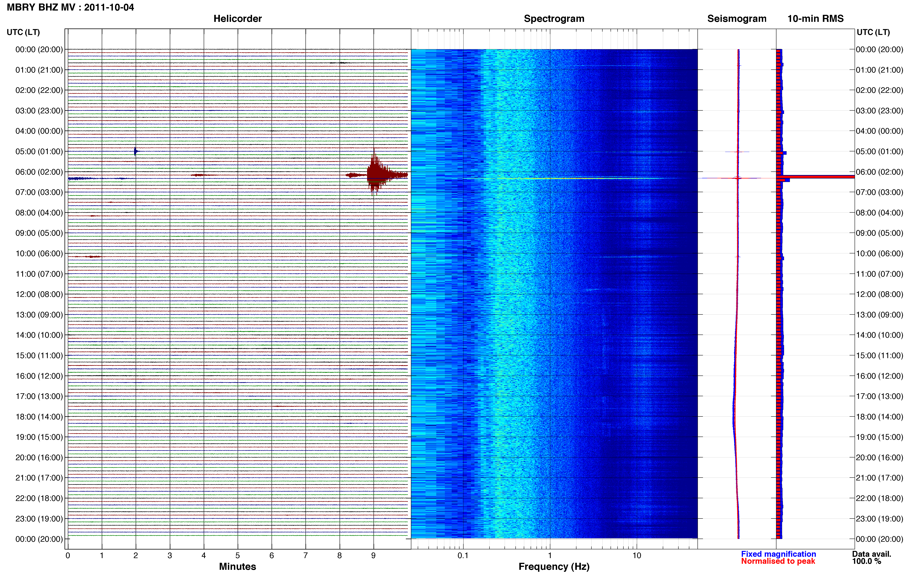The height and width of the screenshot is (578, 924).
Task: Click the helicorder x-axis tick '5'
Action: 238,556
